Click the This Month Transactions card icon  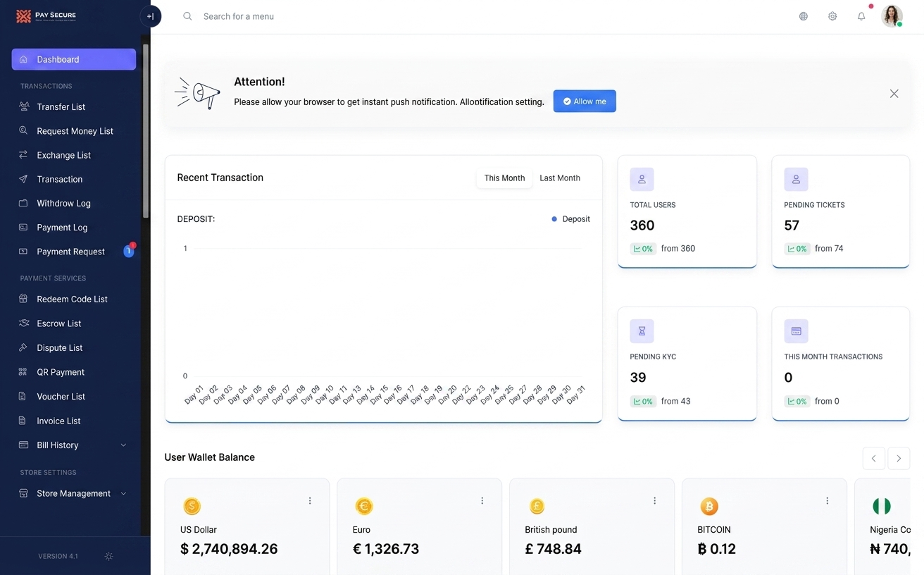[x=796, y=331]
